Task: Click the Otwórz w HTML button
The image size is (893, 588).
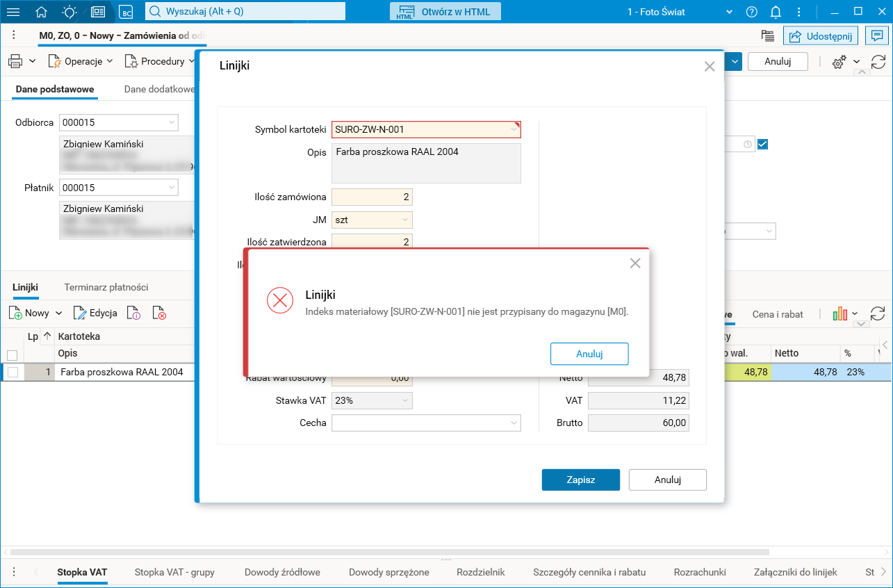Action: (x=445, y=12)
